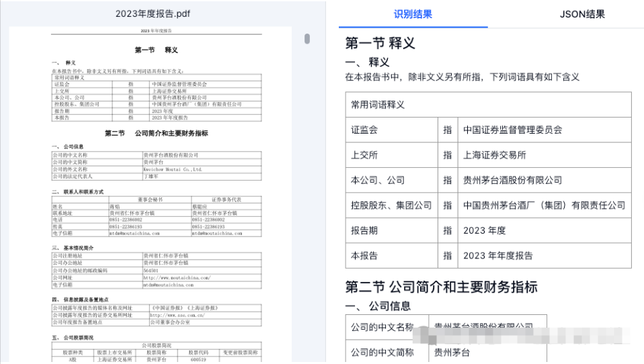This screenshot has height=364, width=644.
Task: Click the 公司的中文简称 cell in results
Action: coord(387,352)
